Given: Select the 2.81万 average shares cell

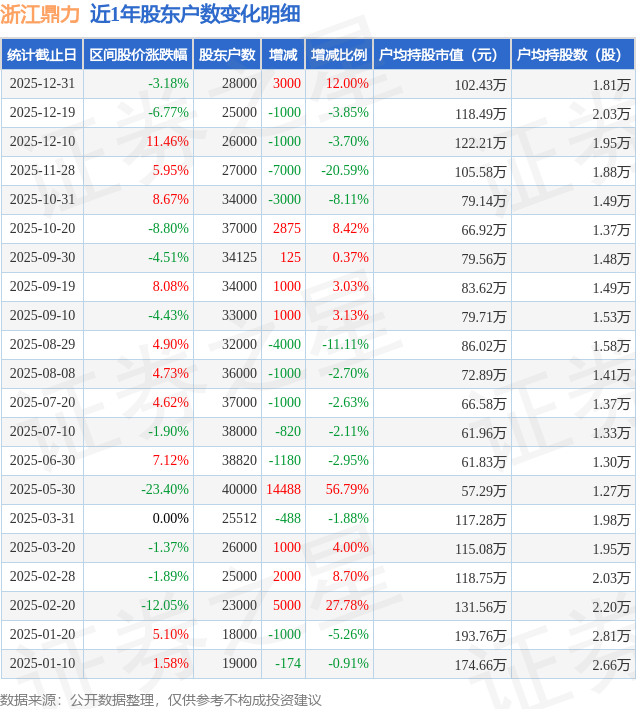Looking at the screenshot, I should pos(610,635).
